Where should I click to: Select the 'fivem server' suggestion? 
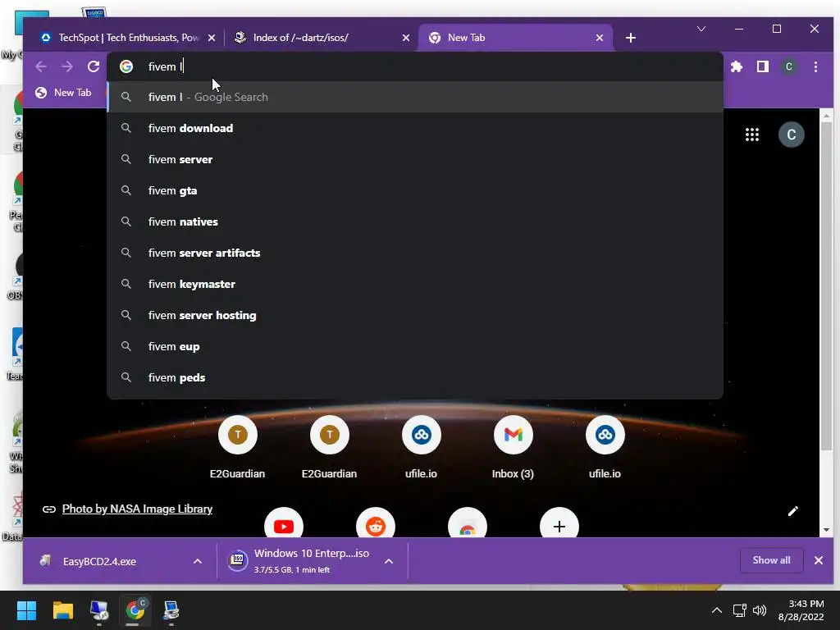tap(415, 159)
